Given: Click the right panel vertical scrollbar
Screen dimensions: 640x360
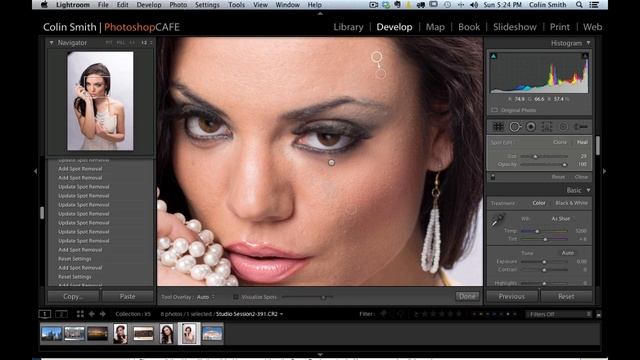Looking at the screenshot, I should pyautogui.click(x=598, y=146).
